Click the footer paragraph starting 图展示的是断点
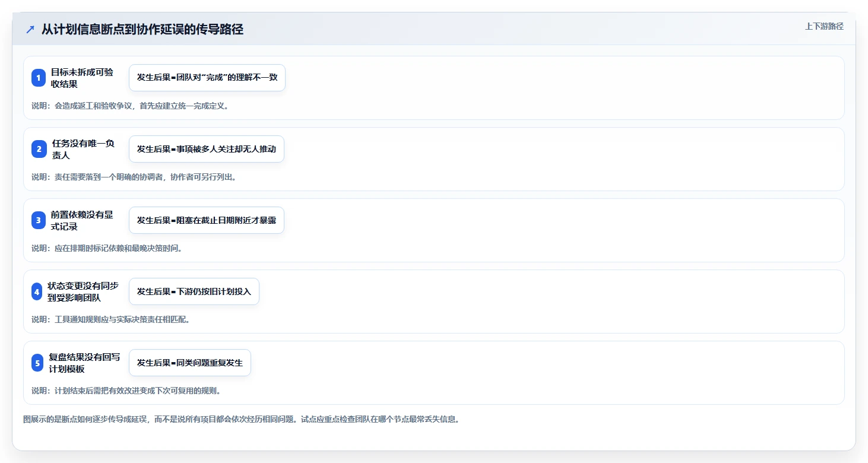Image resolution: width=868 pixels, height=463 pixels. (x=242, y=419)
